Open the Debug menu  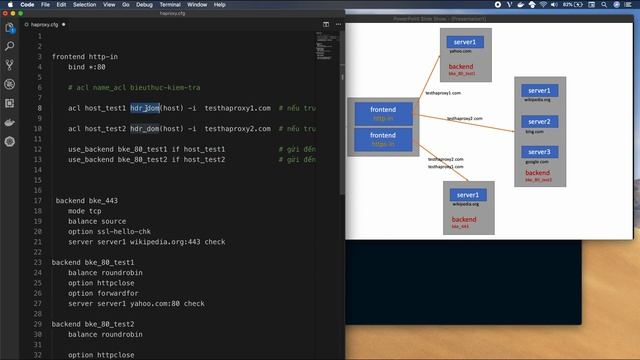(144, 4)
